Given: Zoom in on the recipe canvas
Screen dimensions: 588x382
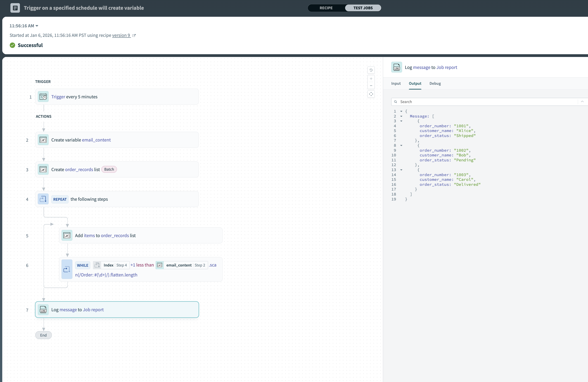Looking at the screenshot, I should (x=371, y=79).
